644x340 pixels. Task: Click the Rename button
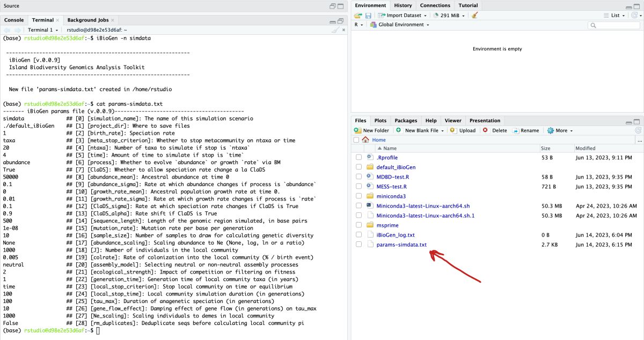coord(525,130)
